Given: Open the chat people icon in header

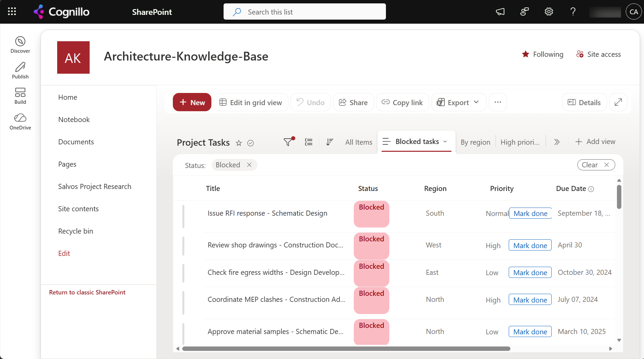Looking at the screenshot, I should (525, 12).
